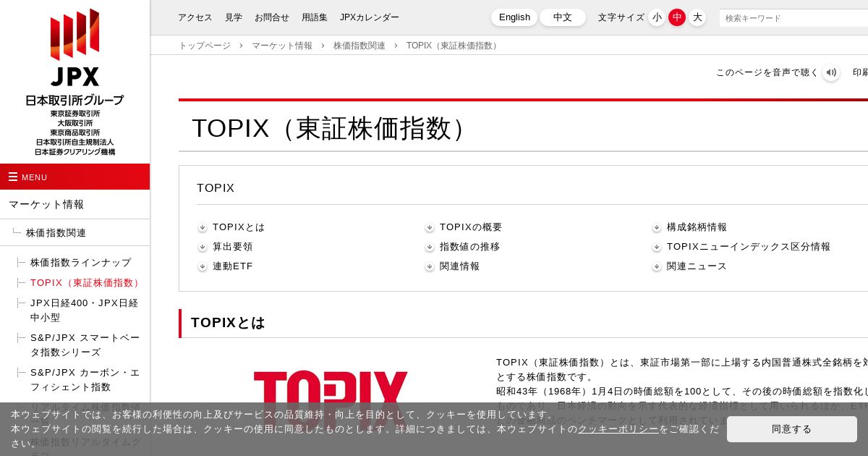Image resolution: width=868 pixels, height=456 pixels.
Task: Click the 文字サイズ label
Action: (621, 17)
